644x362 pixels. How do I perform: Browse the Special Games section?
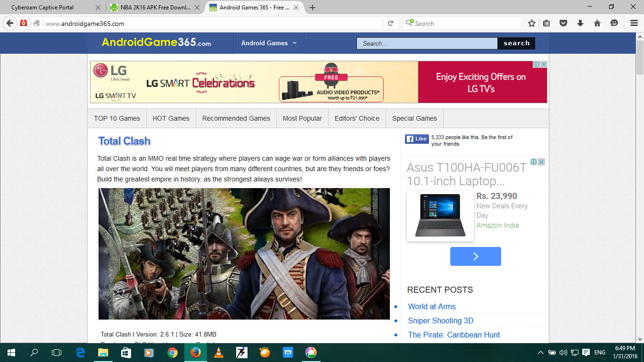coord(414,118)
